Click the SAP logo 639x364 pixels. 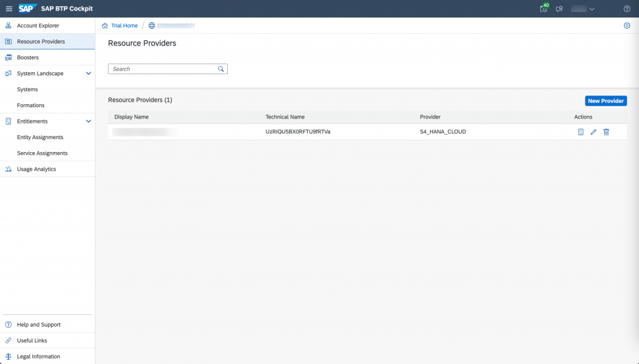27,9
